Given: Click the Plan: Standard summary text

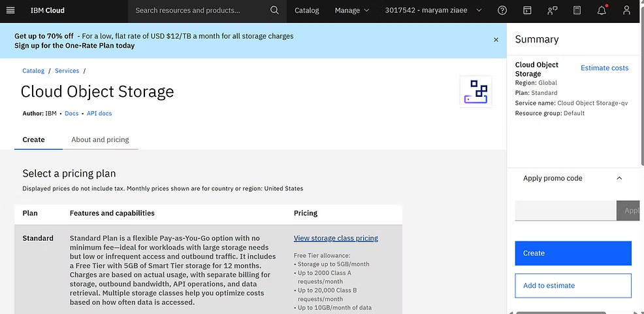Looking at the screenshot, I should coord(536,93).
